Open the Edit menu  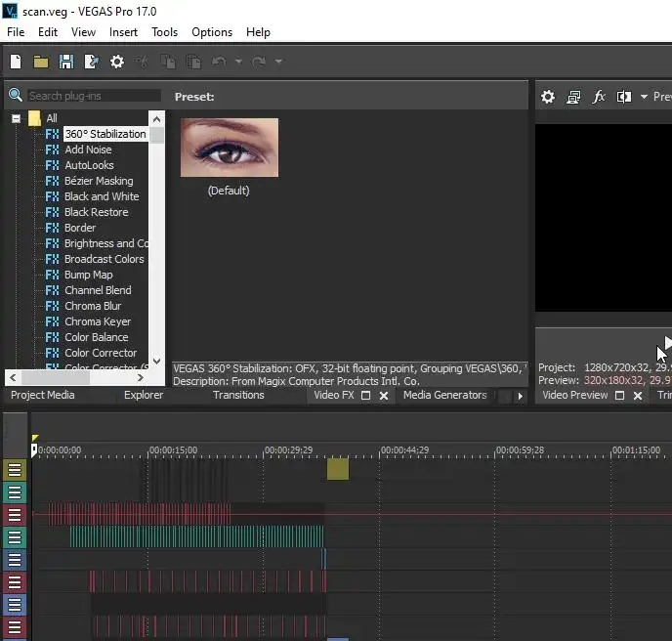point(48,32)
